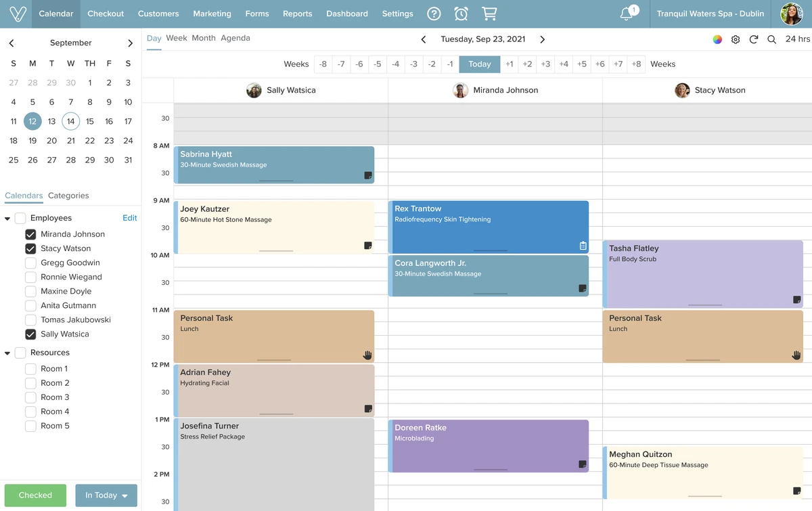This screenshot has width=812, height=511.
Task: Switch to Categories tab
Action: tap(68, 196)
